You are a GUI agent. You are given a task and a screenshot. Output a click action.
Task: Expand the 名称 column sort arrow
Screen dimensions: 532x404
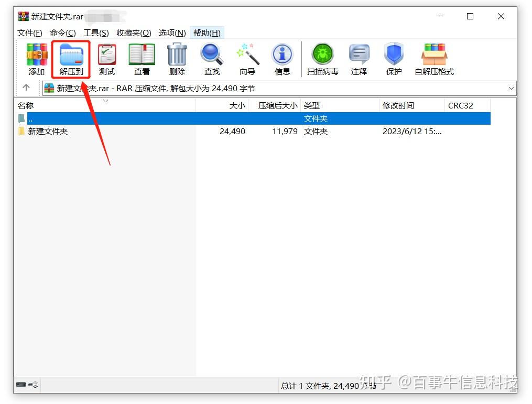[105, 101]
